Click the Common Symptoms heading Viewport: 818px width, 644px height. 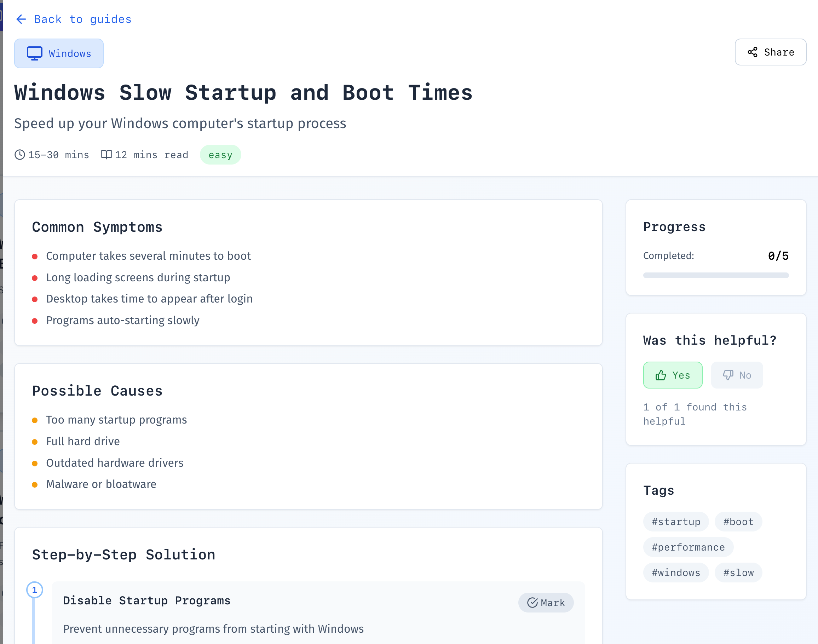[97, 228]
